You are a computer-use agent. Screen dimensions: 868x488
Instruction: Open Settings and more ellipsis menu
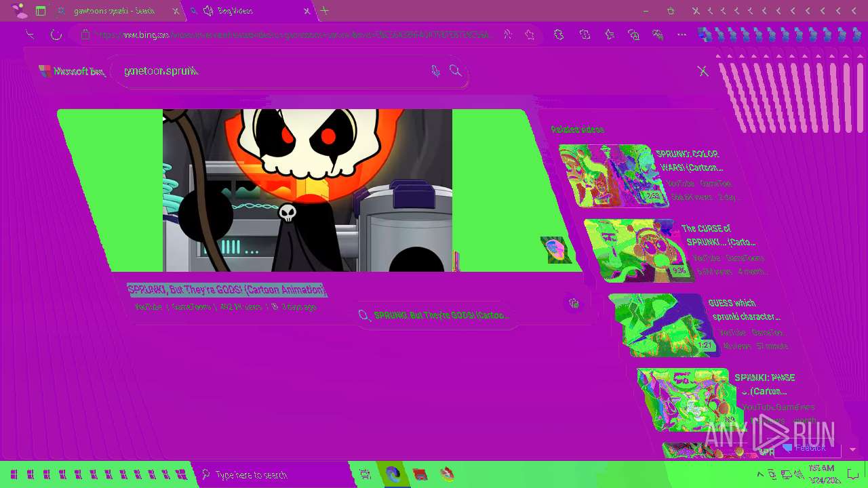(x=682, y=35)
